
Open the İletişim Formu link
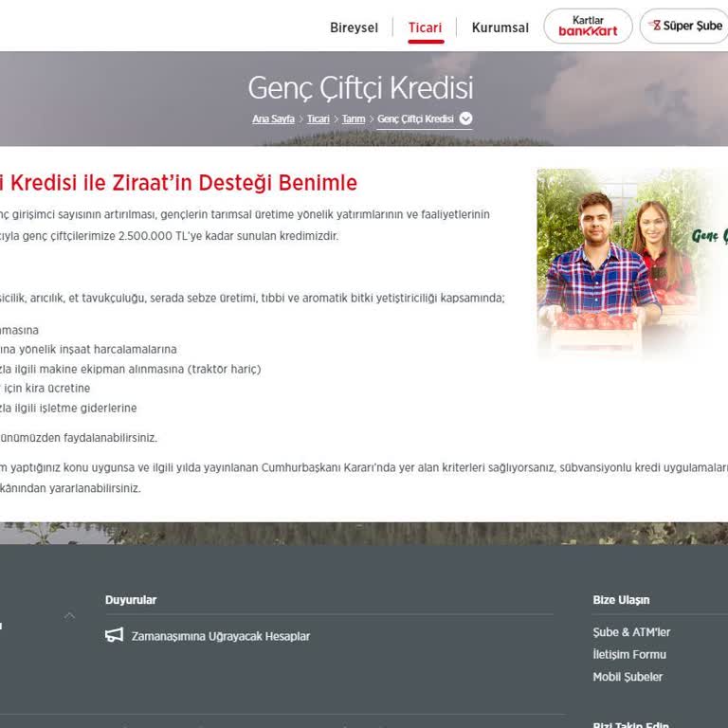[629, 654]
